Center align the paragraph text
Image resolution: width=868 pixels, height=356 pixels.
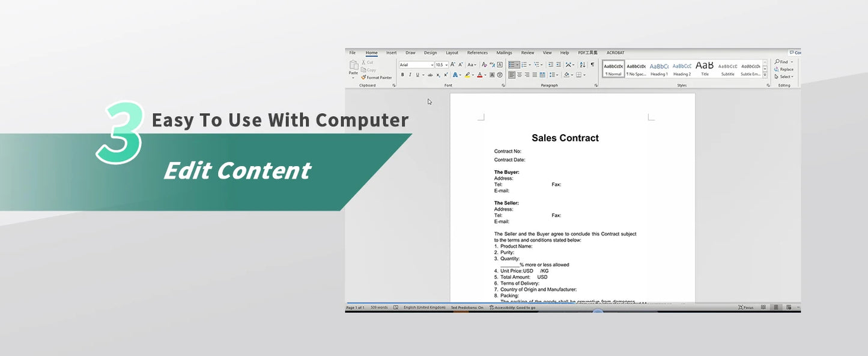[x=520, y=75]
